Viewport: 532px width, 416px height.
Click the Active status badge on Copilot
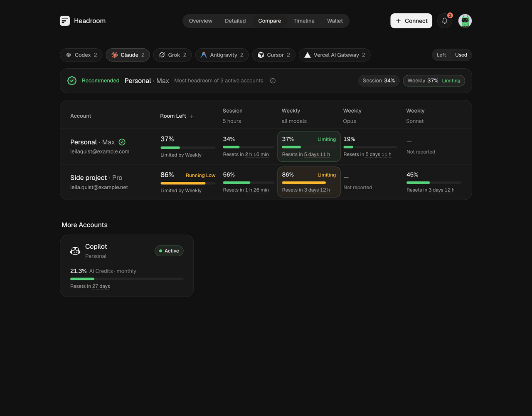[x=169, y=251]
